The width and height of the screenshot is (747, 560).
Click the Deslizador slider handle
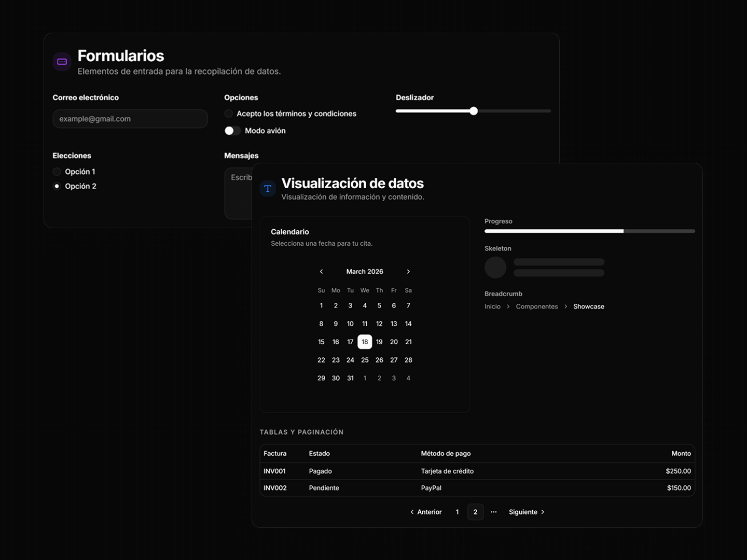tap(474, 111)
